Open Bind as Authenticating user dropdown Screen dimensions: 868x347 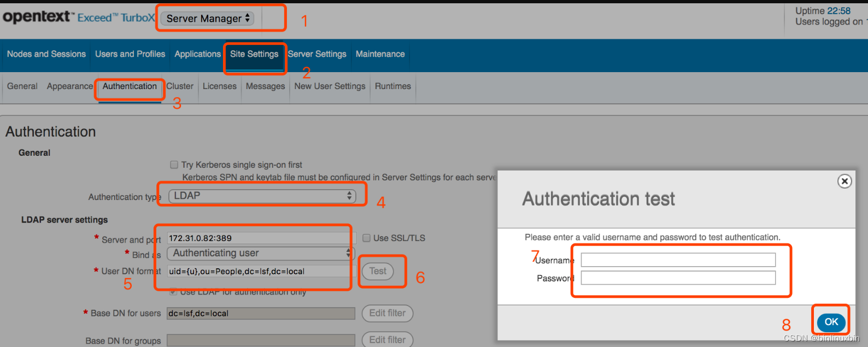(x=261, y=254)
